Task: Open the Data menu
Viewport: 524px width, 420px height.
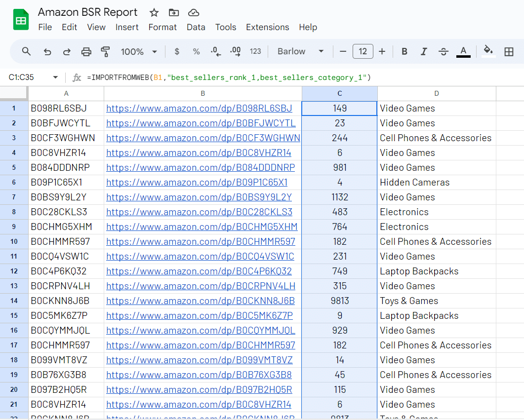Action: (196, 27)
